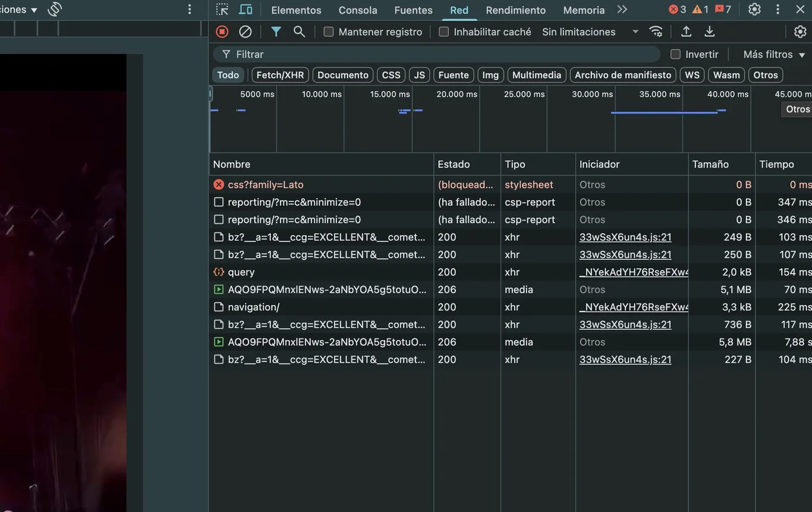Click document icon of navigation/ request

point(219,307)
